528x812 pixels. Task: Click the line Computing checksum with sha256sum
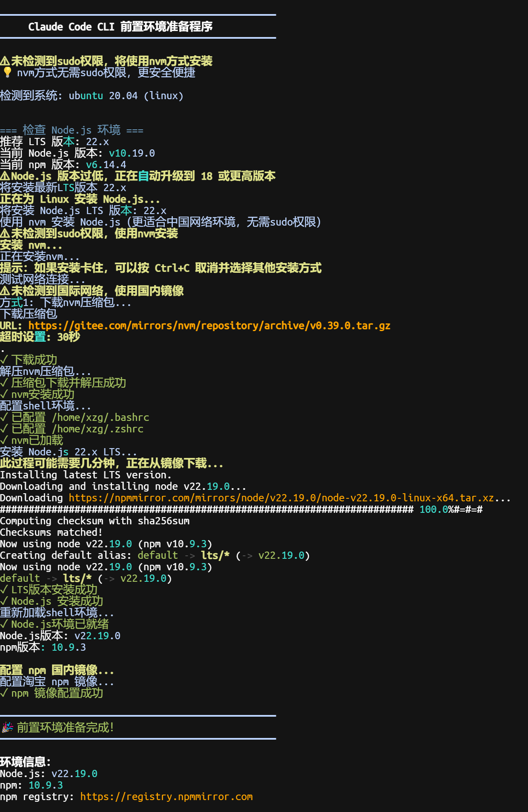coord(95,521)
